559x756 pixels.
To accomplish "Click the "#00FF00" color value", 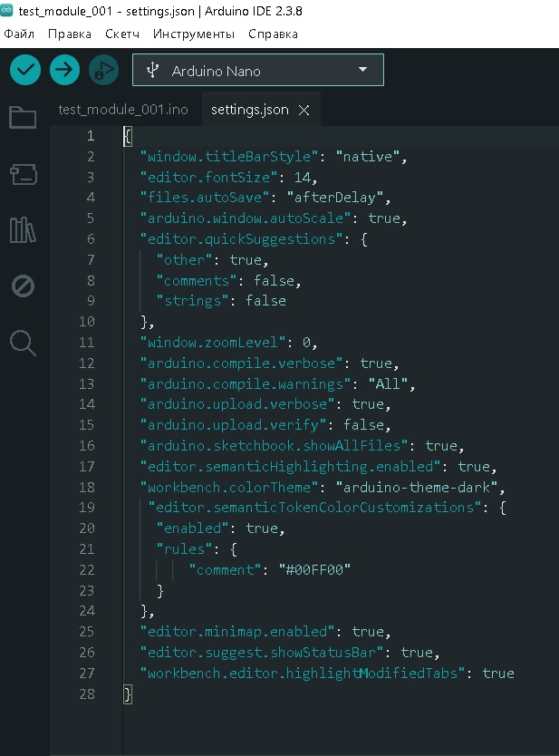I will [314, 570].
